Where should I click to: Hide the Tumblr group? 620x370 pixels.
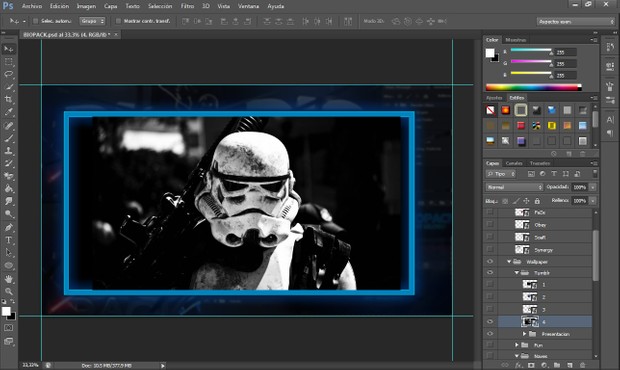tap(490, 273)
